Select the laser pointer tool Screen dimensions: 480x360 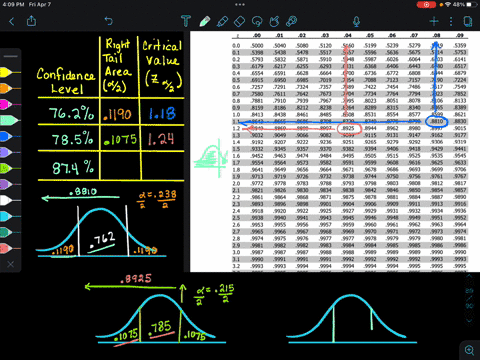[x=291, y=21]
